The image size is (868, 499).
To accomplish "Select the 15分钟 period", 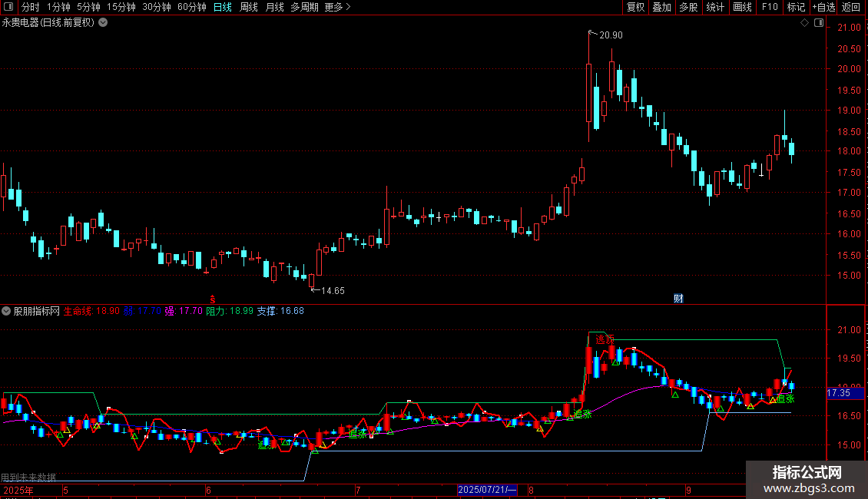I will pyautogui.click(x=121, y=7).
